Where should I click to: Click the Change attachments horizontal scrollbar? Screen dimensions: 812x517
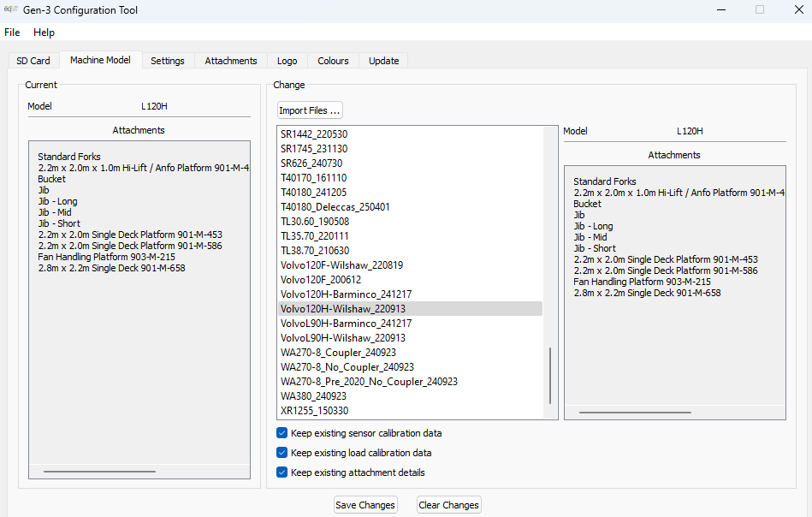[635, 413]
